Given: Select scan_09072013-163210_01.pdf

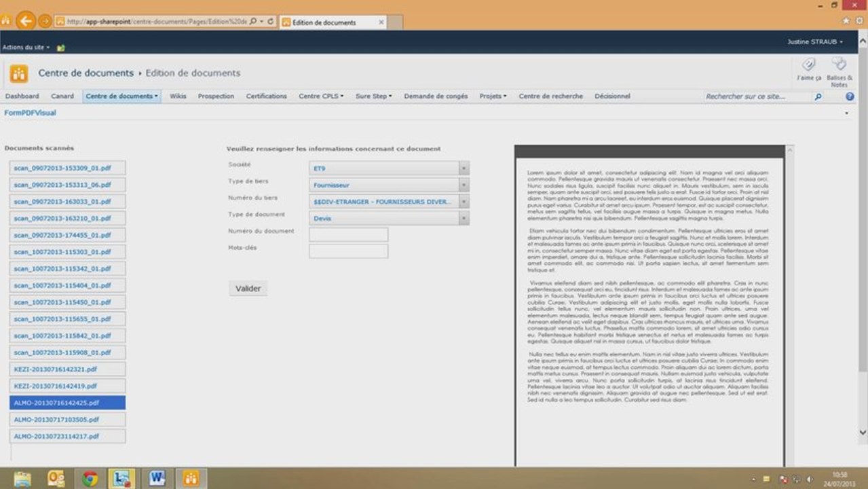Looking at the screenshot, I should tap(67, 219).
